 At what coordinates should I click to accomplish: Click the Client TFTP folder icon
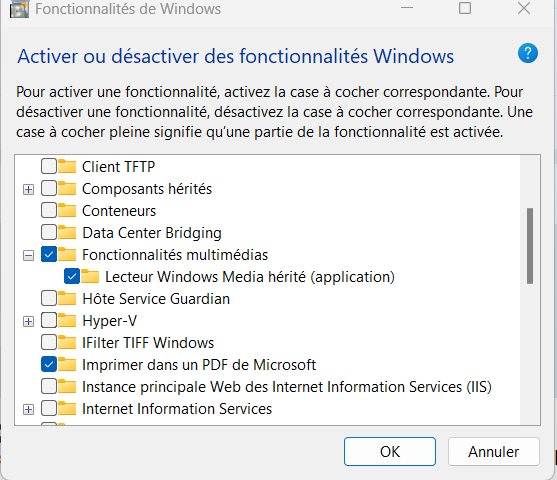pyautogui.click(x=67, y=167)
